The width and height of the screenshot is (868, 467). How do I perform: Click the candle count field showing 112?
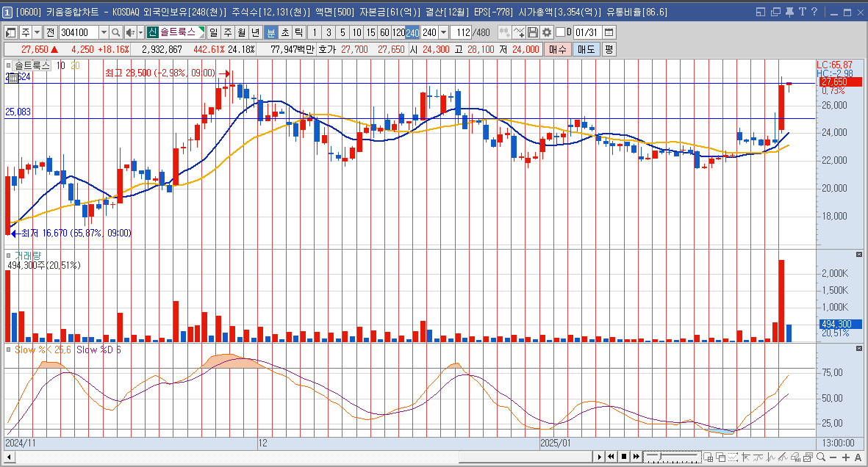click(462, 32)
